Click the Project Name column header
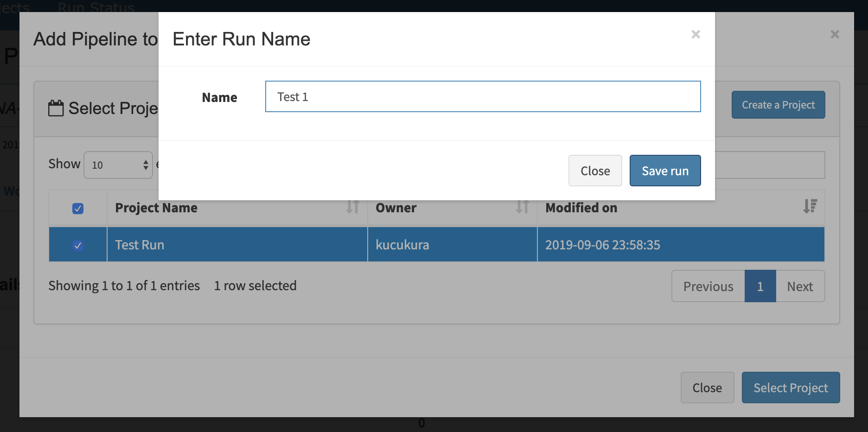 [x=237, y=208]
